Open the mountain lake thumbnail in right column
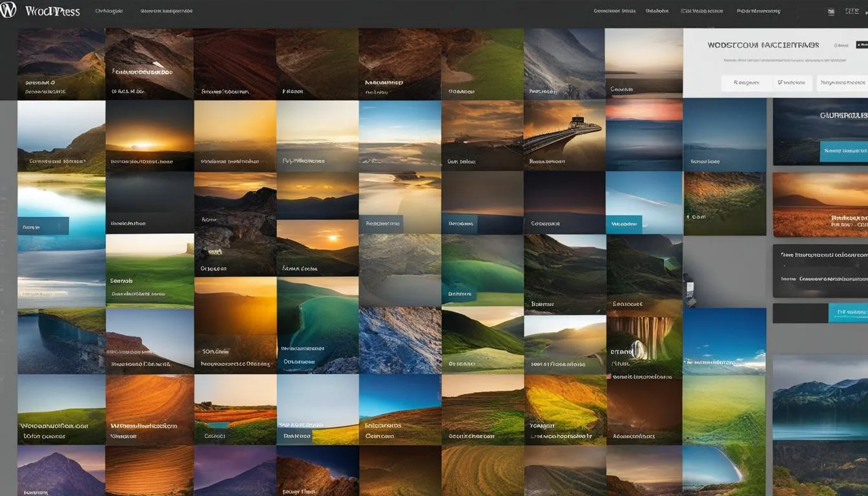The image size is (868, 496). [x=820, y=397]
